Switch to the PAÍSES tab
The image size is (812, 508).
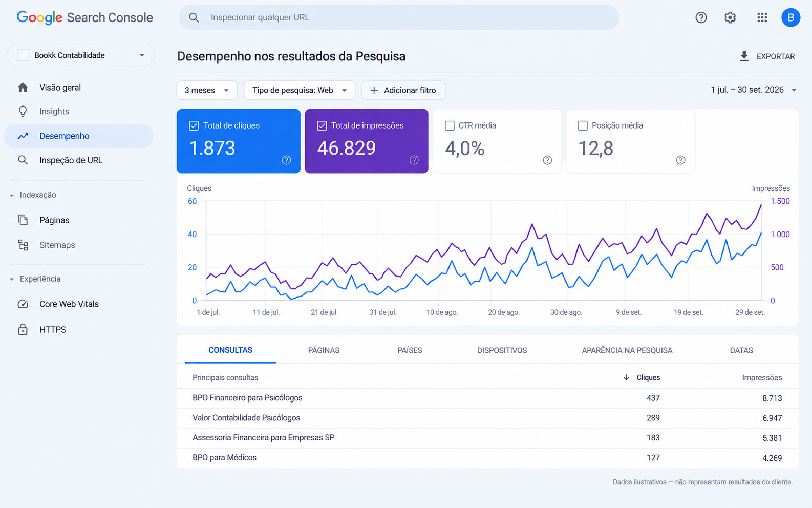tap(410, 350)
